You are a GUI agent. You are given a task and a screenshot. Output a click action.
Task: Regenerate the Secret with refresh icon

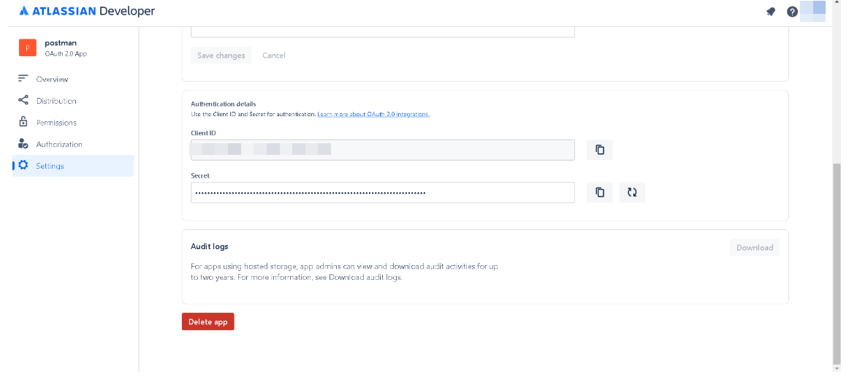coord(632,192)
